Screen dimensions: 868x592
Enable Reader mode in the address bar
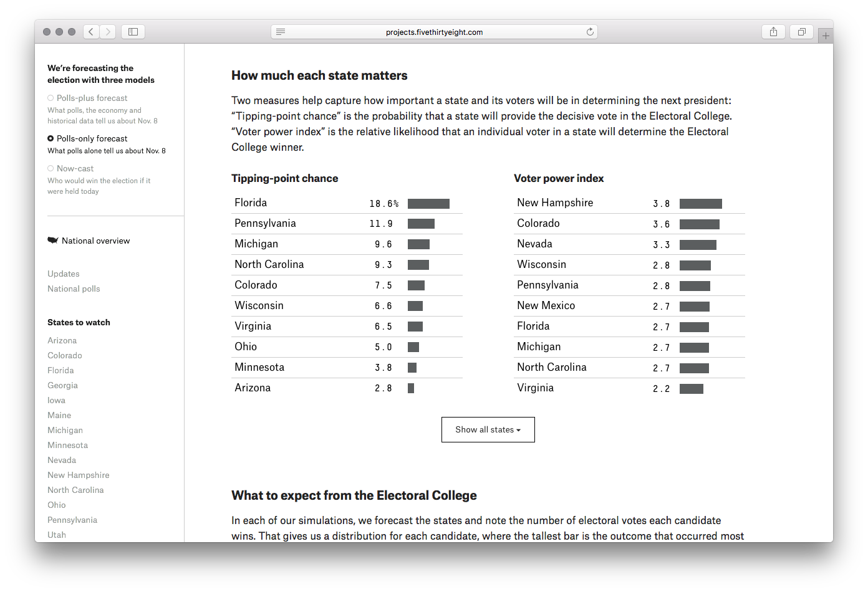[280, 31]
